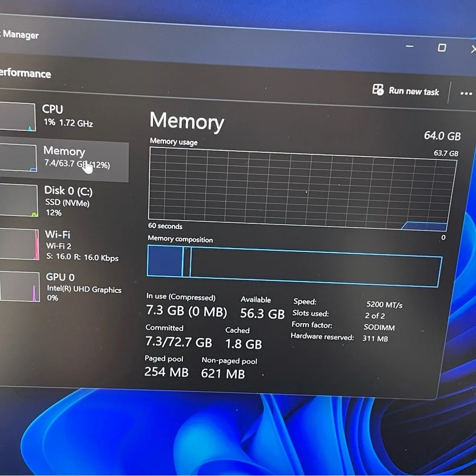Click the 56.3 GB available value

262,313
